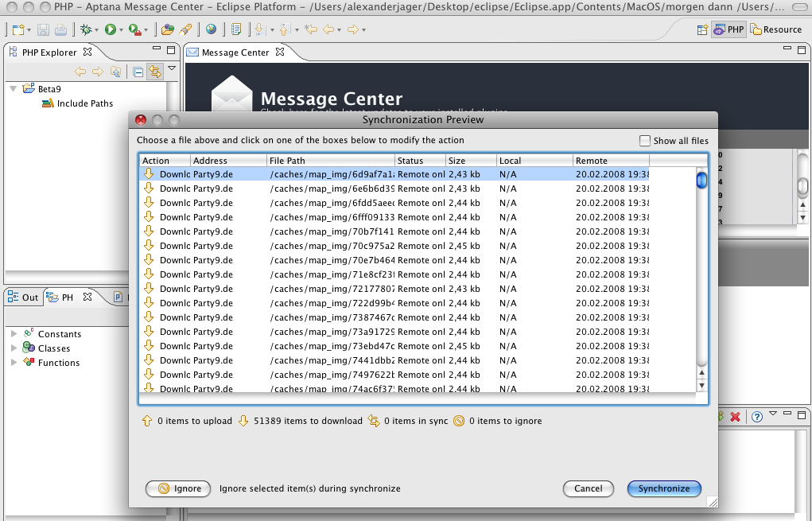812x521 pixels.
Task: Click the sync list vertical scrollbar thumb
Action: [701, 181]
